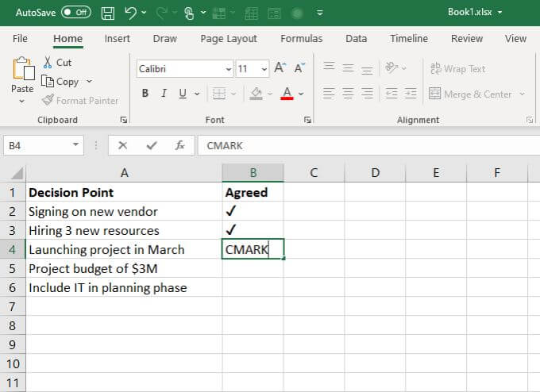This screenshot has height=392, width=540.
Task: Click the Fill Color paint bucket icon
Action: point(256,94)
